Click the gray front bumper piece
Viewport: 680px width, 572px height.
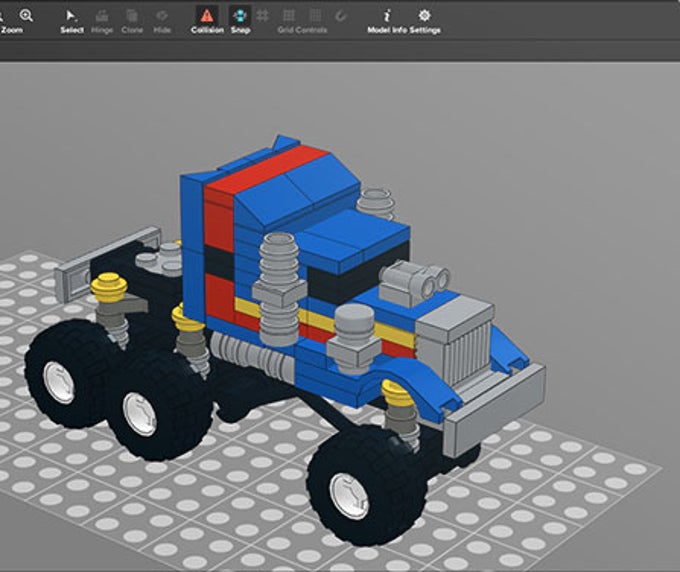point(494,410)
